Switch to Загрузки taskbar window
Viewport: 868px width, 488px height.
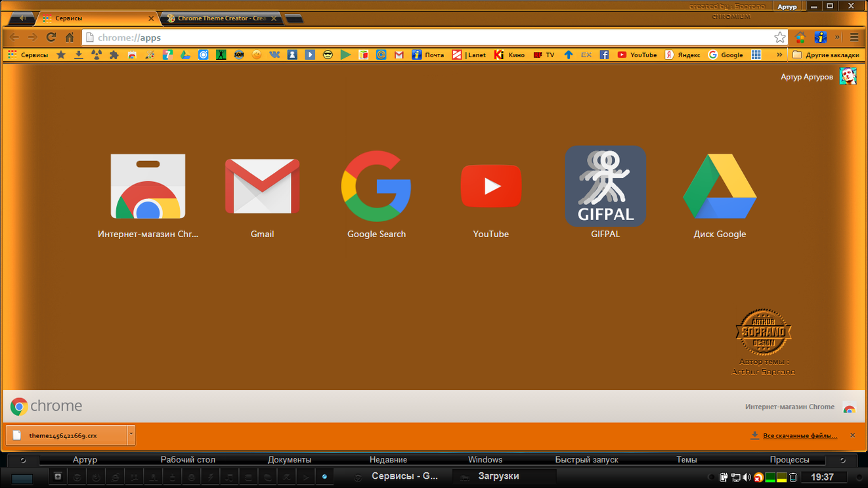coord(506,476)
